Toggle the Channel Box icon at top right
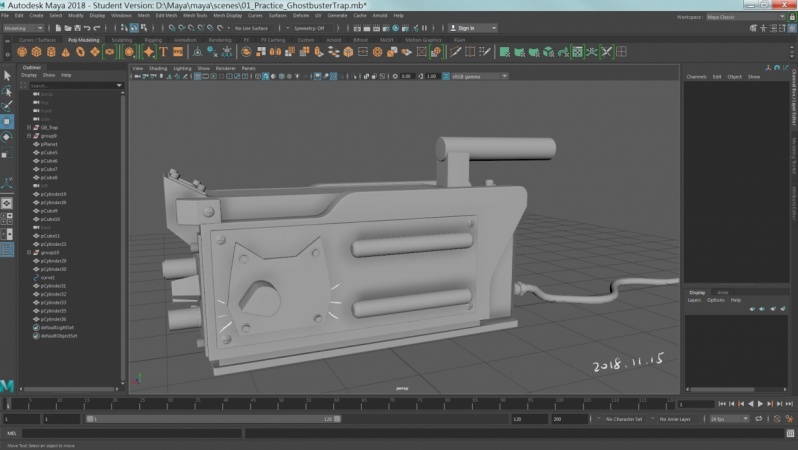Screen dimensions: 798x450 (x=792, y=29)
